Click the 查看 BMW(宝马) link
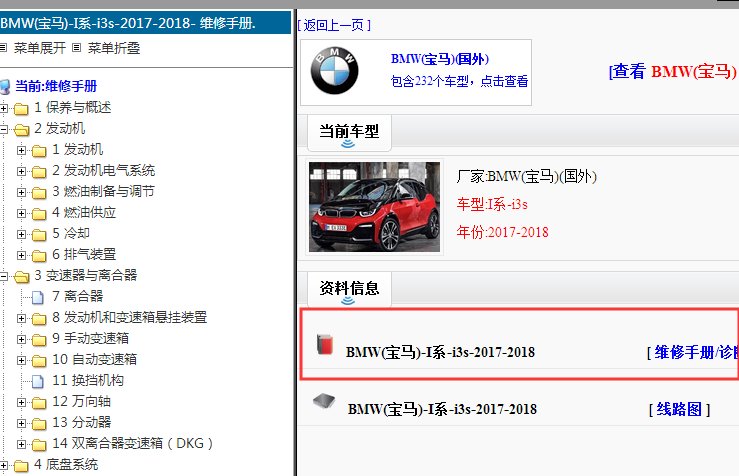This screenshot has height=476, width=739. 673,72
